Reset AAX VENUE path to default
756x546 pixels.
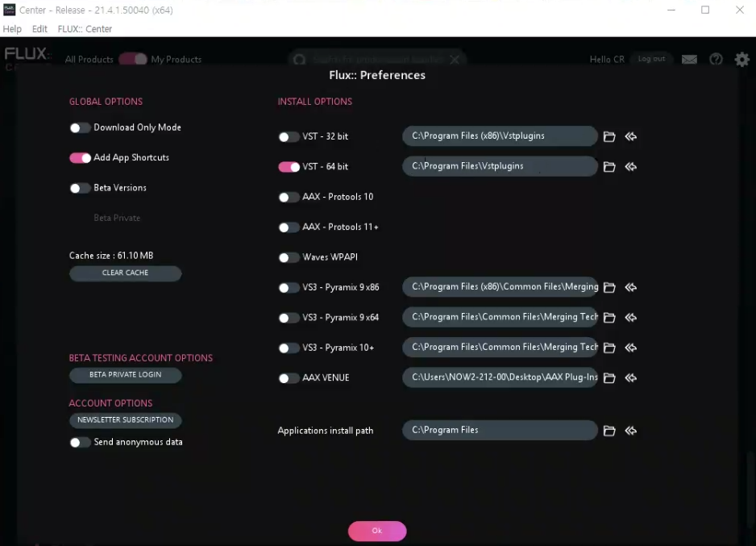pyautogui.click(x=630, y=377)
